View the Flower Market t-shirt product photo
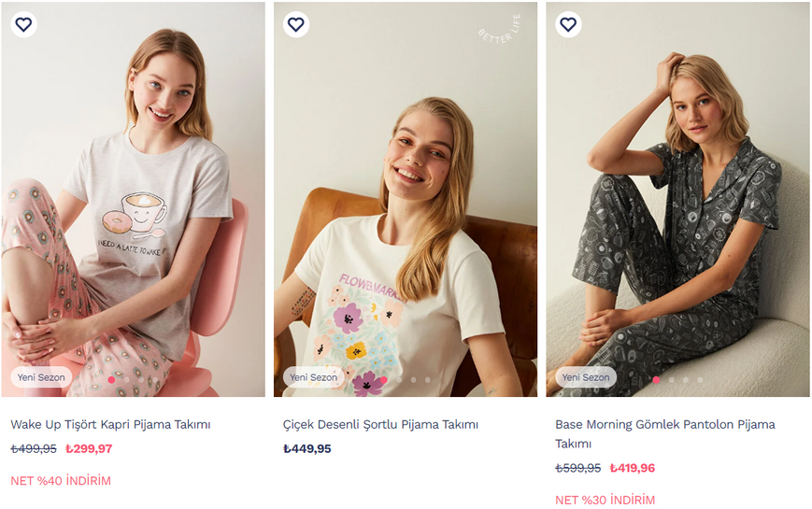This screenshot has width=812, height=509. [x=406, y=199]
